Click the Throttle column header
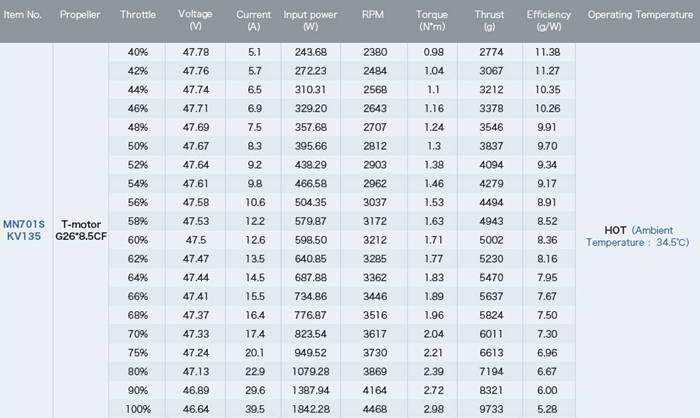The width and height of the screenshot is (700, 418). pyautogui.click(x=138, y=16)
